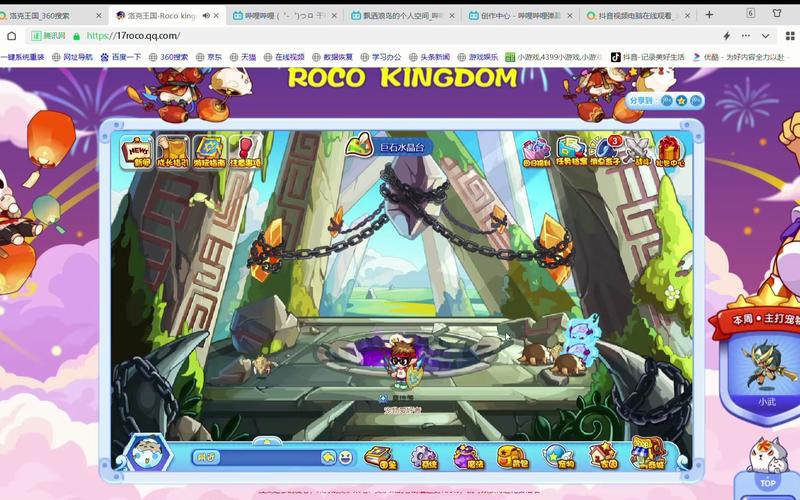Send chat with the arrow button

329,457
